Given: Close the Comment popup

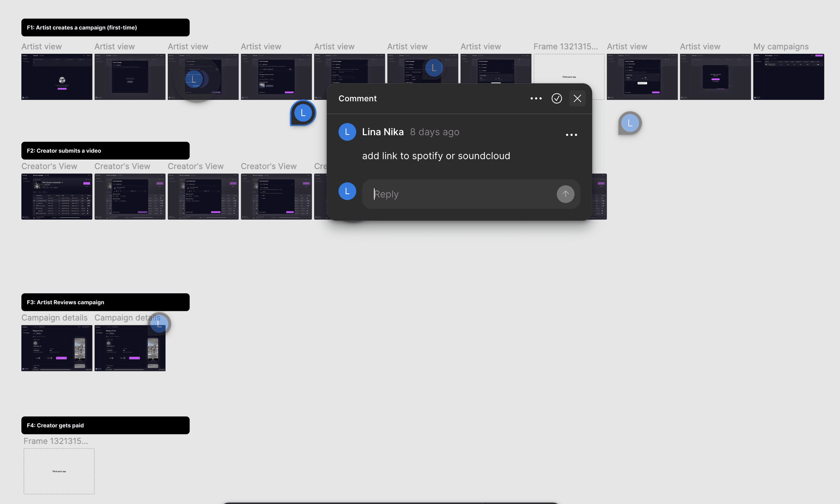Looking at the screenshot, I should [577, 98].
